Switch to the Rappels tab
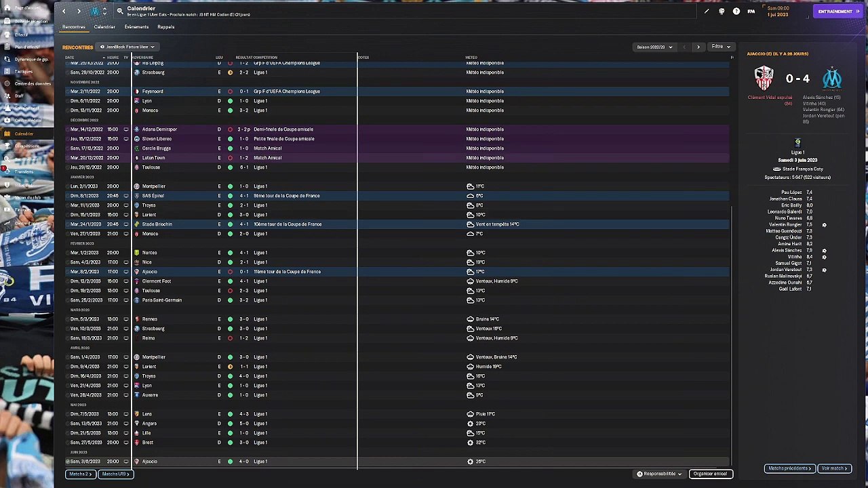 click(166, 27)
